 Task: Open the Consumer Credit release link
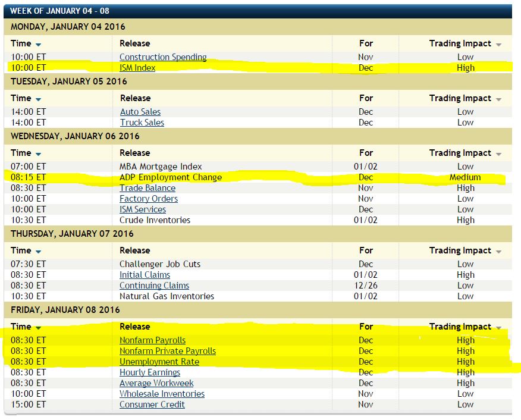coord(152,405)
